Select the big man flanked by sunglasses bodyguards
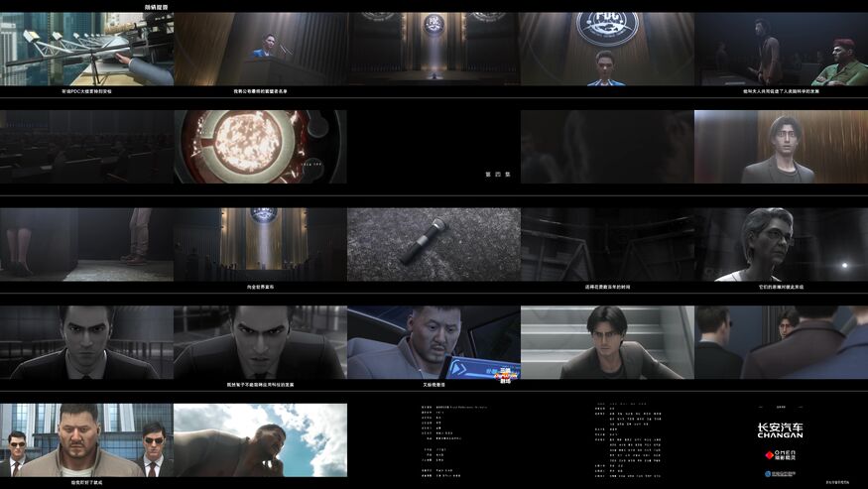 coord(87,439)
